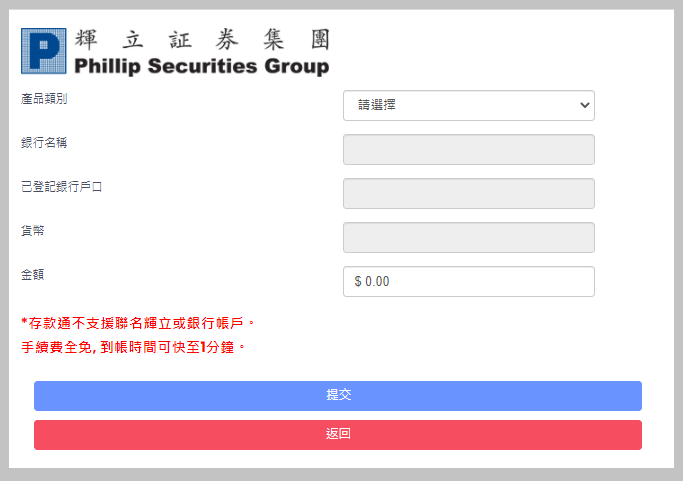The width and height of the screenshot is (683, 481).
Task: Open the 產品類別 dropdown showing 請選擇
Action: click(x=468, y=105)
